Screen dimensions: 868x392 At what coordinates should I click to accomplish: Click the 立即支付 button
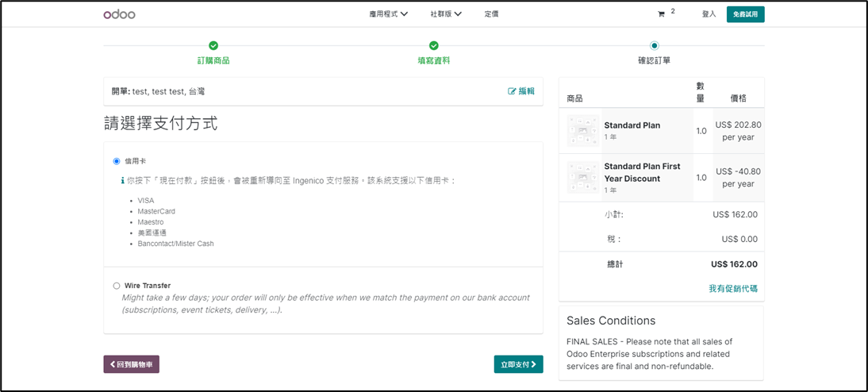(519, 364)
